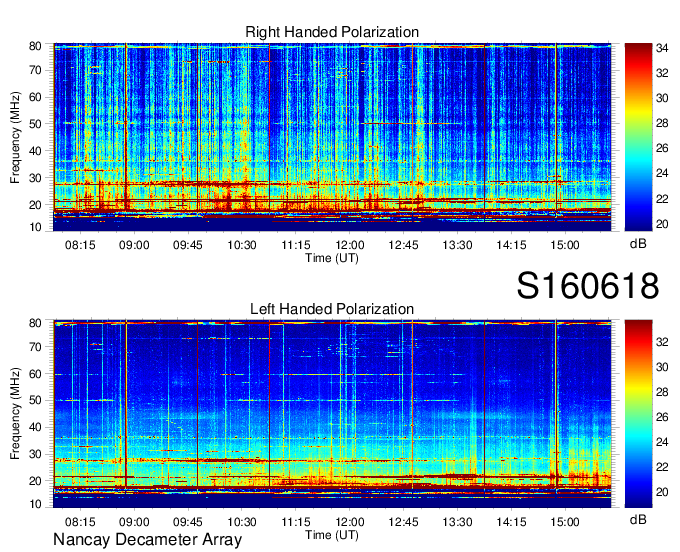Click the 12:00 tick on Left Handed plot
The height and width of the screenshot is (552, 680).
[350, 522]
